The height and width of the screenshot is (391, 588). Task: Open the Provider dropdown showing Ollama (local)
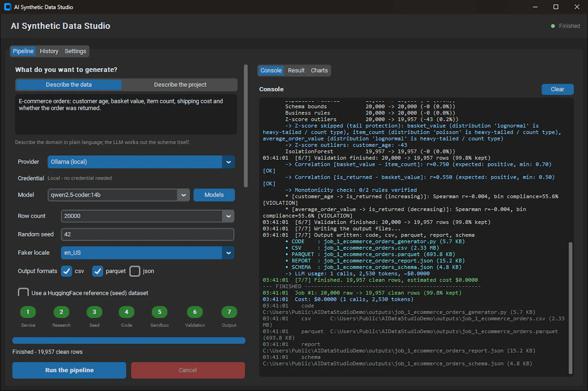click(x=141, y=162)
